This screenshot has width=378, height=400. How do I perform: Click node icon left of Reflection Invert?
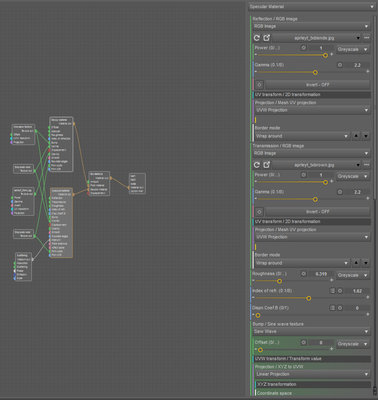(260, 85)
